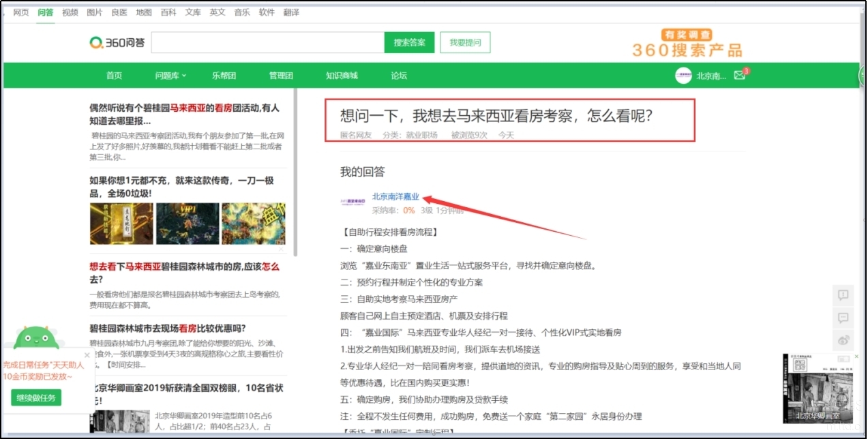
Task: Open the comment bubble icon on right sidebar
Action: 843,318
